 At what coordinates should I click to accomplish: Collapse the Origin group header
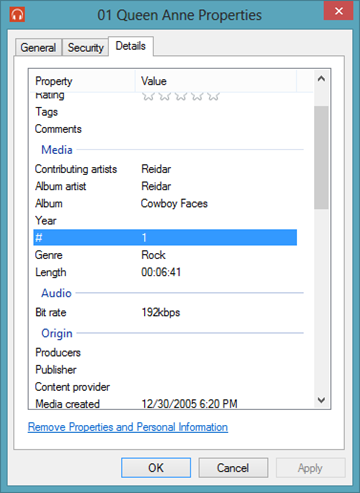[x=57, y=333]
